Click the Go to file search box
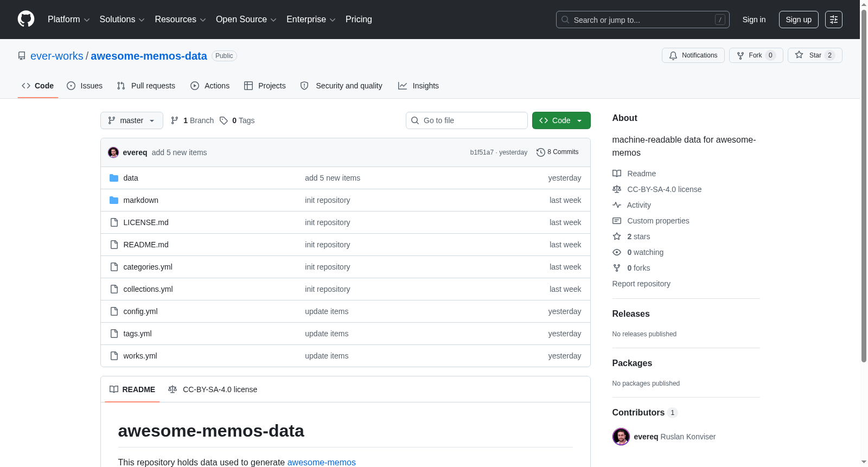Viewport: 868px width, 467px height. [x=467, y=120]
